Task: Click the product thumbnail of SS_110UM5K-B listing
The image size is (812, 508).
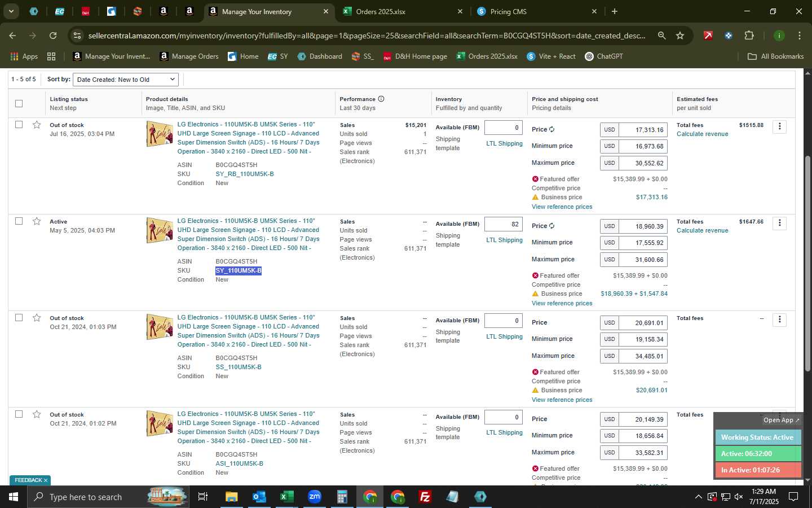Action: tap(160, 327)
